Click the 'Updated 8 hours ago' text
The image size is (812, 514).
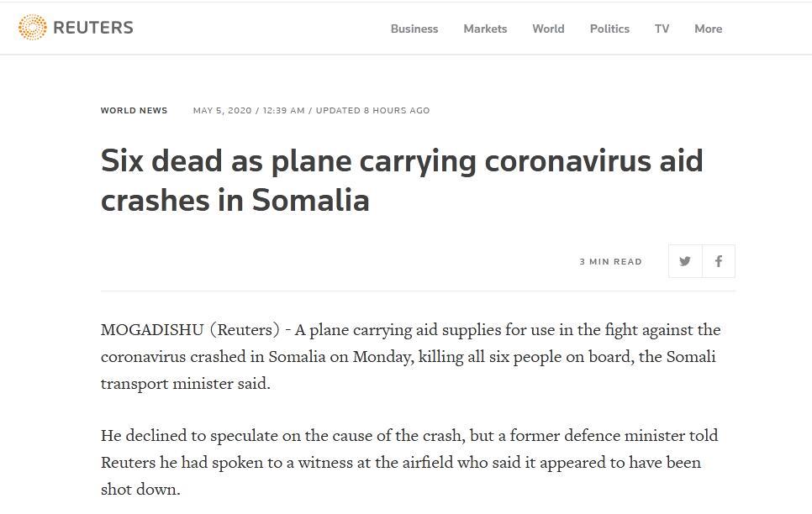(372, 110)
